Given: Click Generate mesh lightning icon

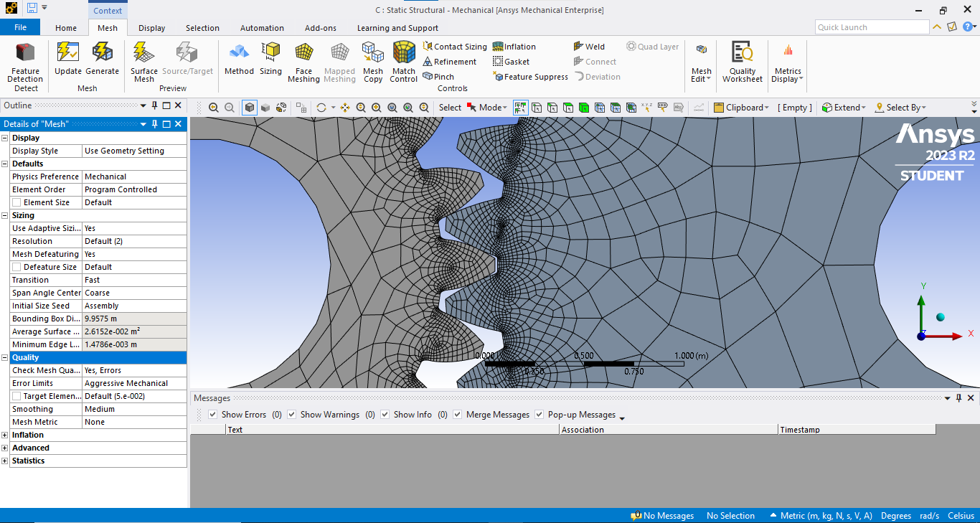Looking at the screenshot, I should [103, 53].
